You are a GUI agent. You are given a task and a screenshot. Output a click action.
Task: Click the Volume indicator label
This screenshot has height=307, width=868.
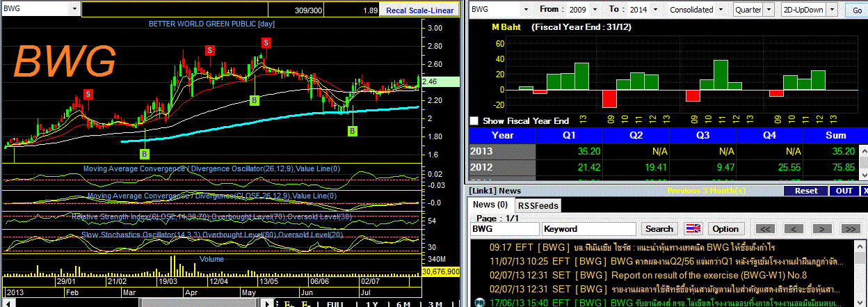[211, 259]
